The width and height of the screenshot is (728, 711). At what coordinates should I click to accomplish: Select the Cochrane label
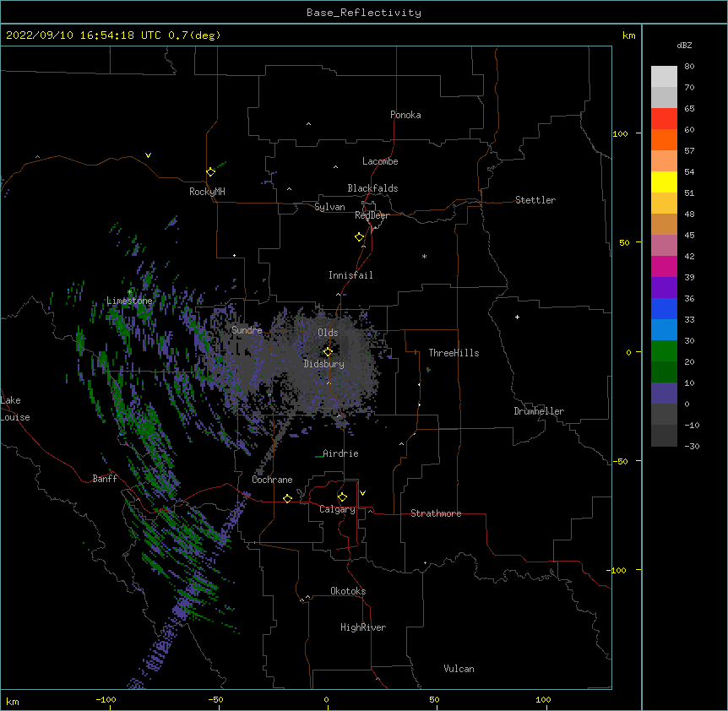coord(272,480)
